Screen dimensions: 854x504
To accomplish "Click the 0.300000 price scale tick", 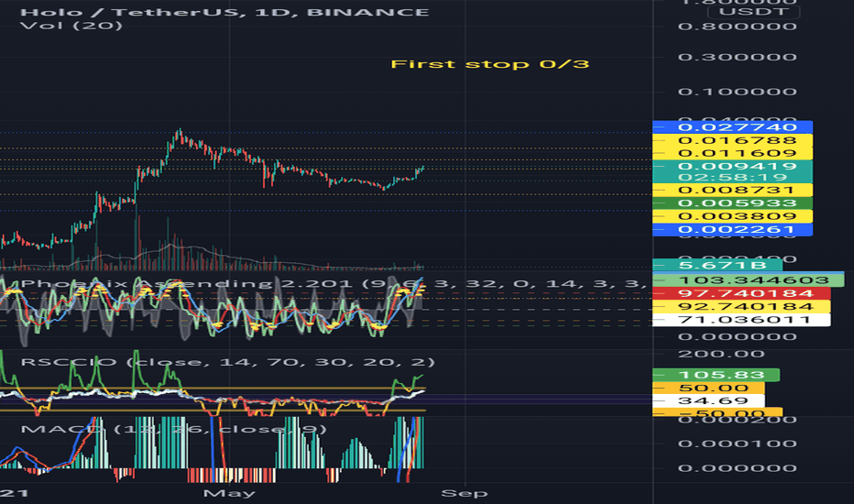I will (x=737, y=57).
